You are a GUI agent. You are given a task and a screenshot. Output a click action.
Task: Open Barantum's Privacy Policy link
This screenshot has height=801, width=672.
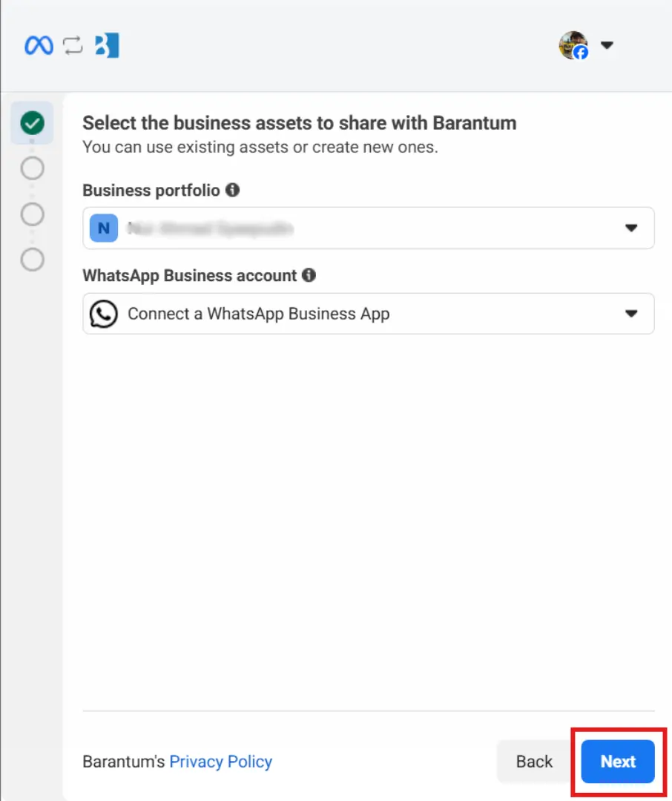coord(220,761)
